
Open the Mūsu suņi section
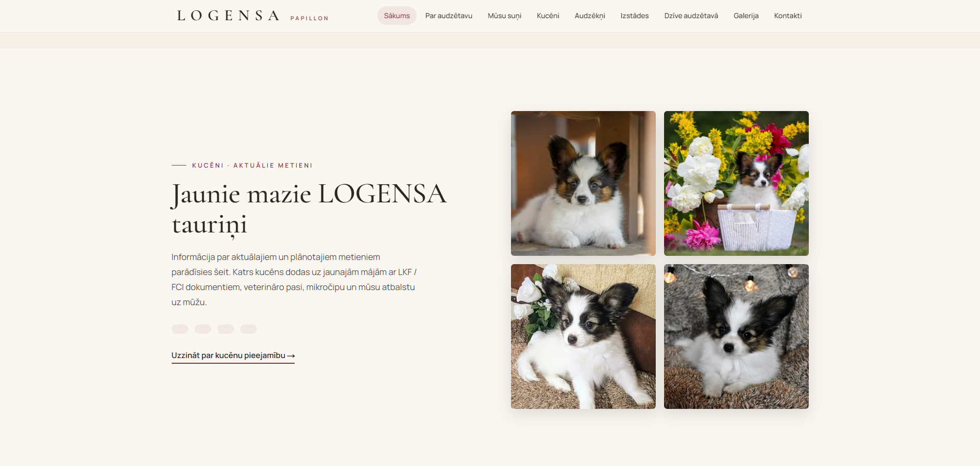(x=504, y=16)
